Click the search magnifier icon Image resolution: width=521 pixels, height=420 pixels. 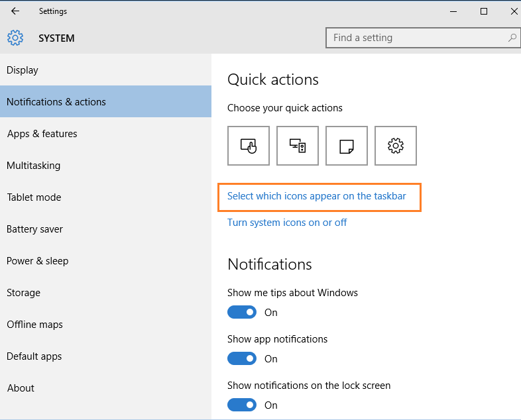coord(512,38)
